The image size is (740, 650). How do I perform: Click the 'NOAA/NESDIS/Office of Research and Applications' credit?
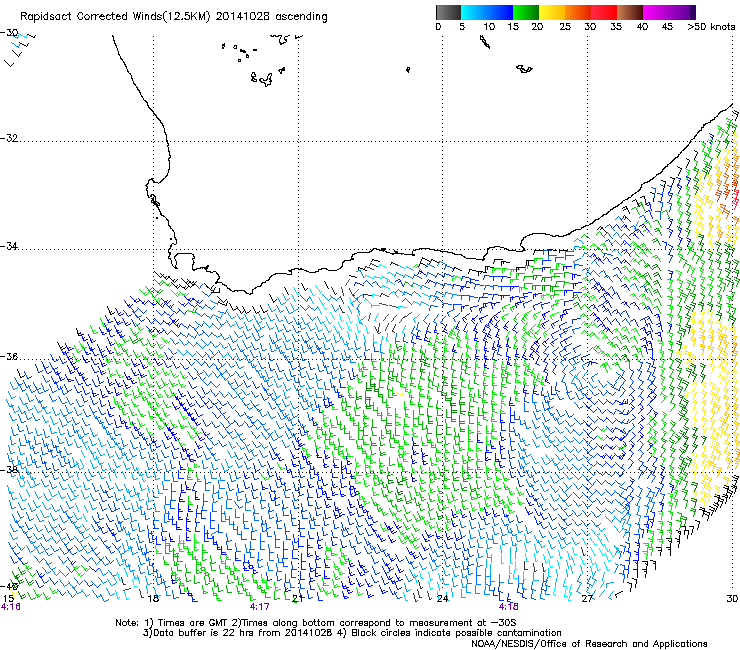pos(589,643)
